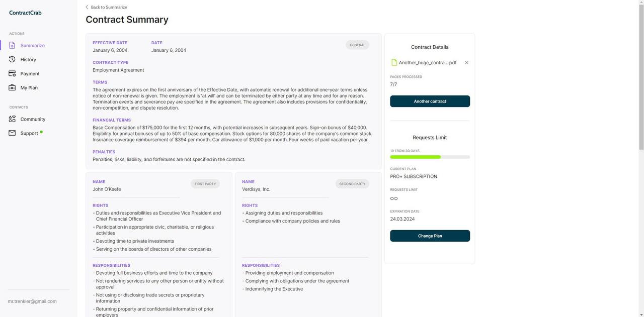
Task: Click the back arrow chevron icon
Action: pos(87,7)
